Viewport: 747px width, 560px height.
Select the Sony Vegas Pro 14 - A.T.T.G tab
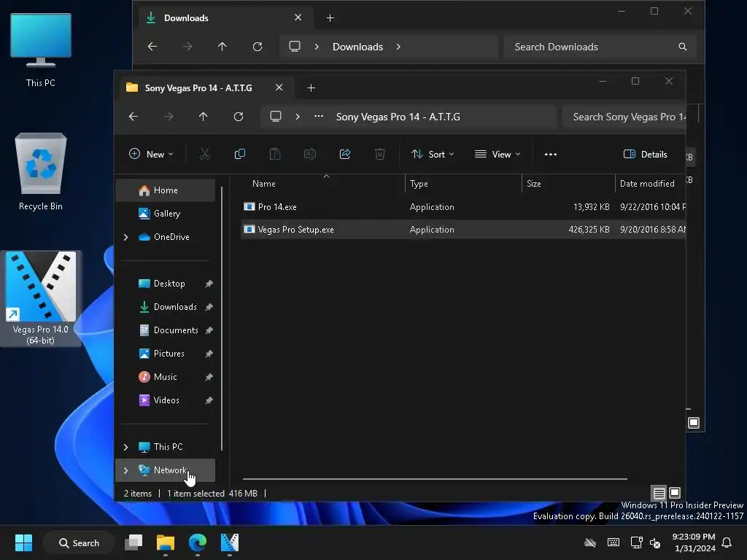(x=198, y=88)
